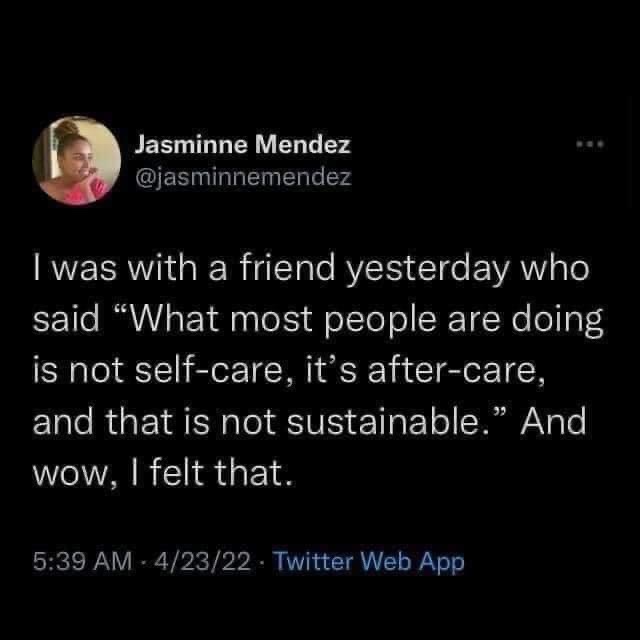Click the @jasminnemendez handle
This screenshot has width=640, height=640.
(242, 177)
